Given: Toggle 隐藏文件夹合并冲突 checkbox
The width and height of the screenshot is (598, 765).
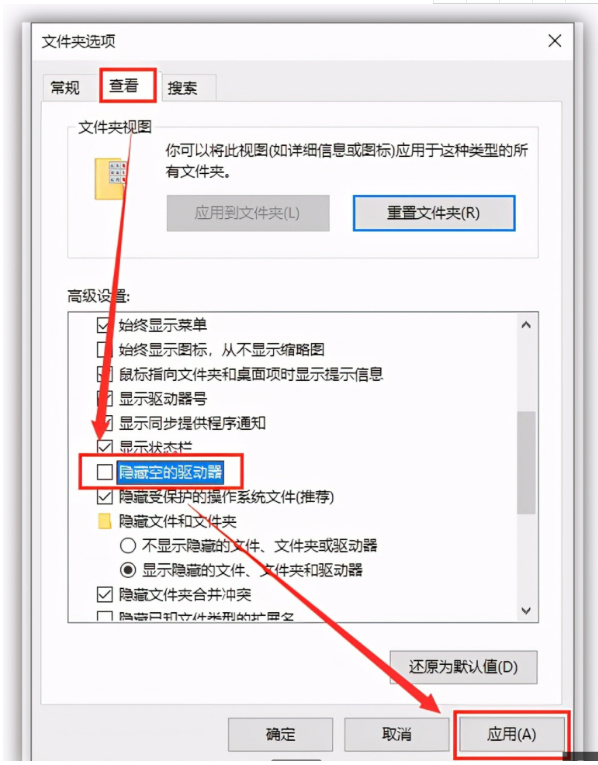Looking at the screenshot, I should [x=104, y=594].
